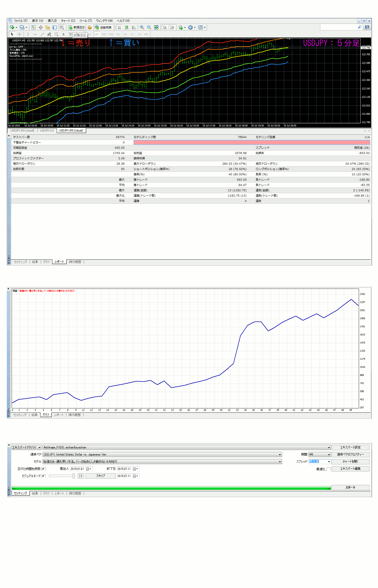This screenshot has width=378, height=588.
Task: Select the crosshair cursor tool
Action: [19, 34]
